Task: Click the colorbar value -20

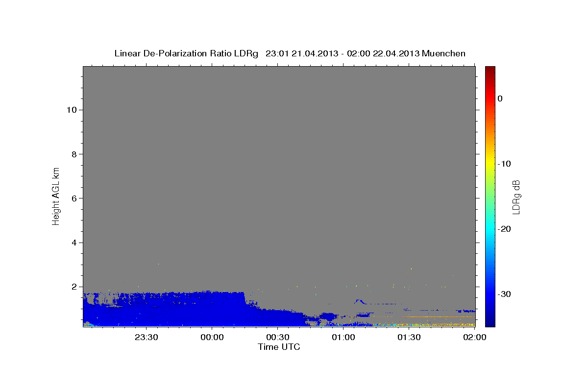Action: tap(504, 229)
